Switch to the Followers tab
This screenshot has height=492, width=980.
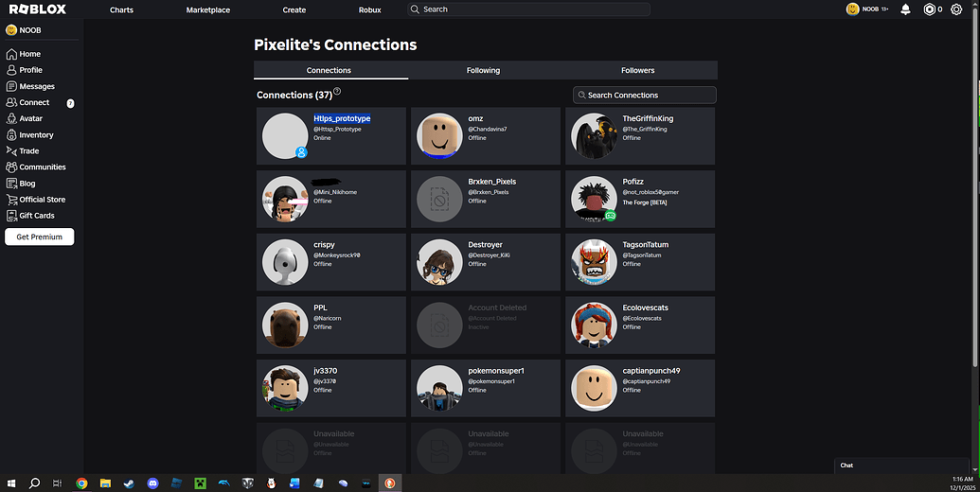tap(637, 70)
